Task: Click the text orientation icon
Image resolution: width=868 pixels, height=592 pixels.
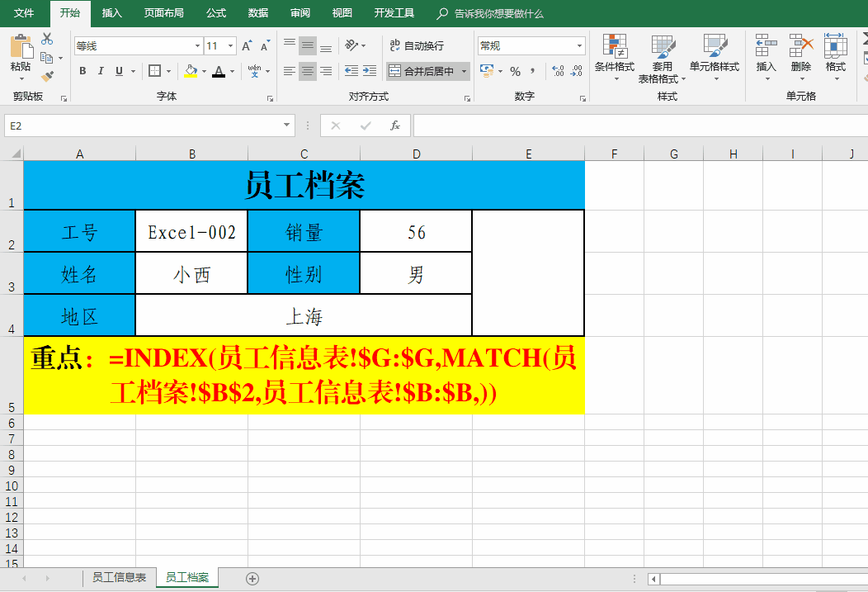Action: click(351, 45)
